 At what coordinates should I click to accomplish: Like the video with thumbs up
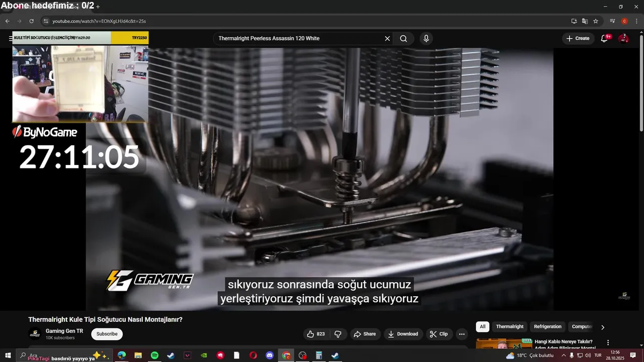click(316, 334)
